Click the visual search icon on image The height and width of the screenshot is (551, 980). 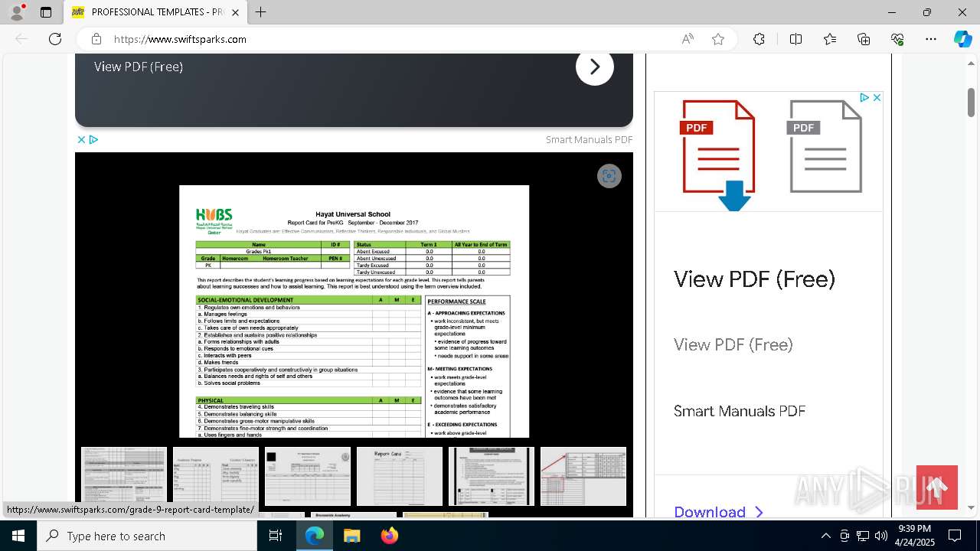pyautogui.click(x=609, y=176)
